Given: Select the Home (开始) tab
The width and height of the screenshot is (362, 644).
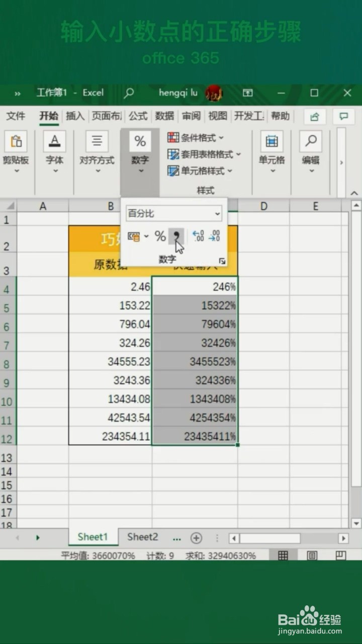Looking at the screenshot, I should click(x=49, y=116).
